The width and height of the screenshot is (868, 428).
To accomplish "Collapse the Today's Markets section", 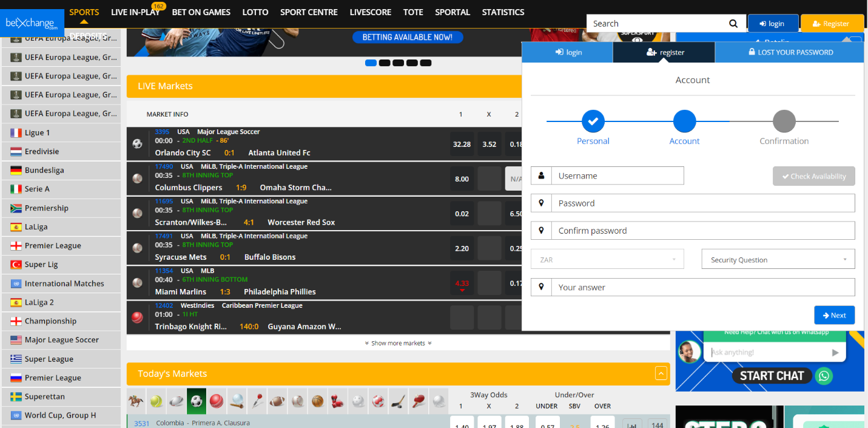I will pos(661,373).
